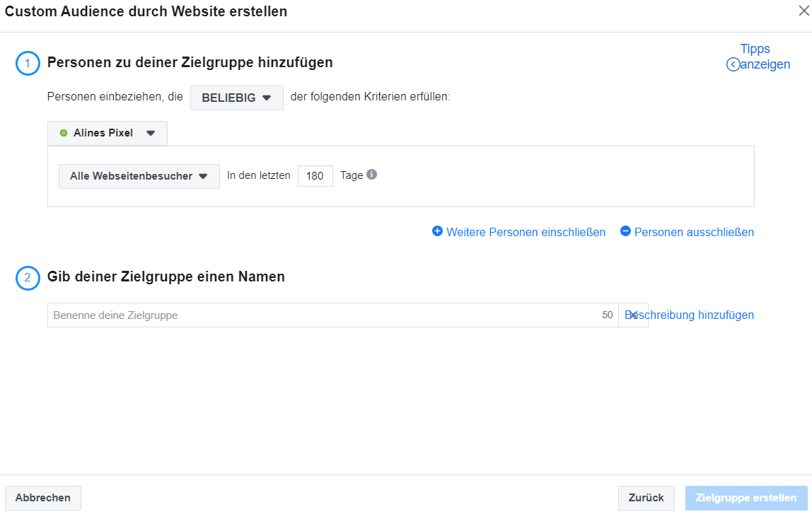Click Beschreibung hinzufügen link
Screen dimensions: 812x519
pyautogui.click(x=689, y=315)
